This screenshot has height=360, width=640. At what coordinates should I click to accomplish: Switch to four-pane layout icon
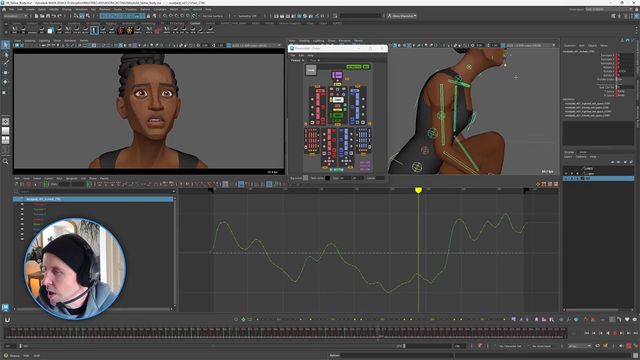[6, 140]
